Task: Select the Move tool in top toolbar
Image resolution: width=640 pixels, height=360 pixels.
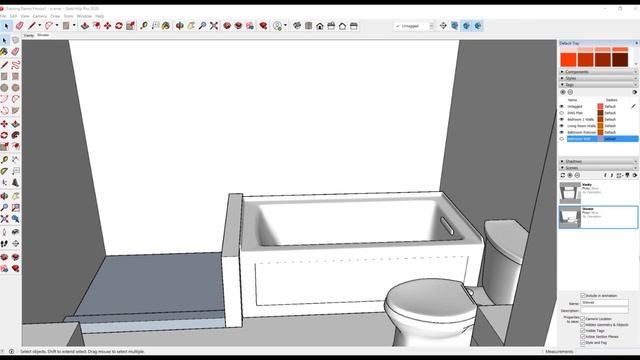Action: [107, 26]
